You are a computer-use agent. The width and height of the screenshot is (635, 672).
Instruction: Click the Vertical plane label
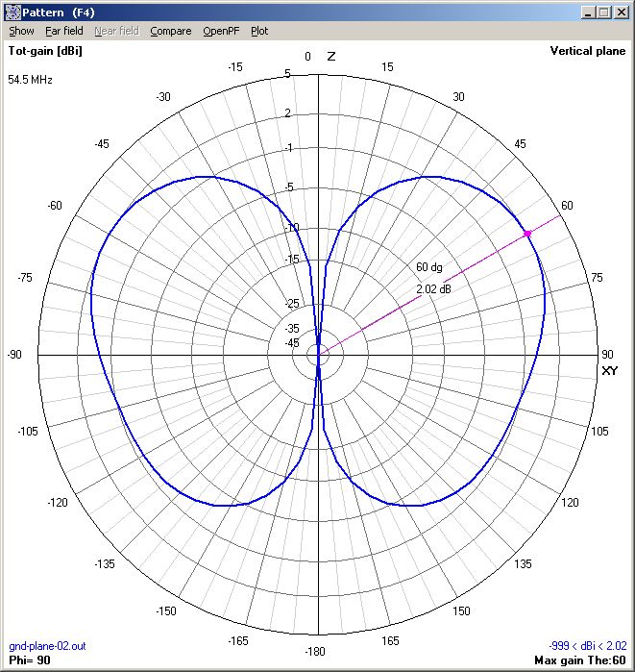[587, 51]
